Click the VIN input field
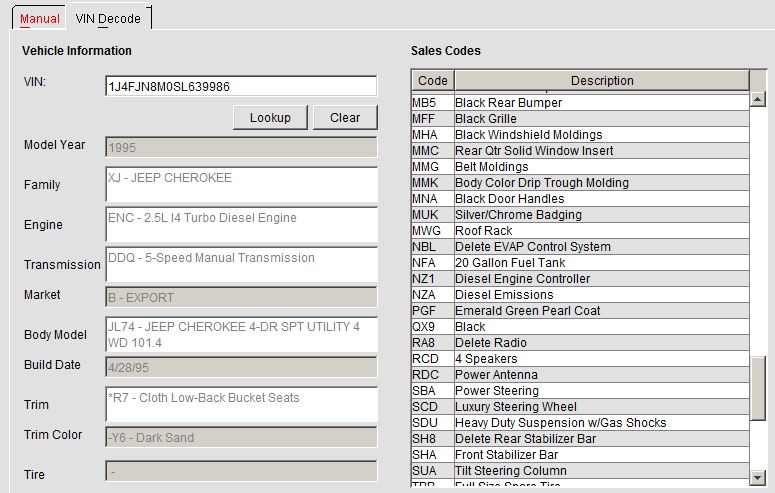Viewport: 775px width, 493px height. pos(241,87)
